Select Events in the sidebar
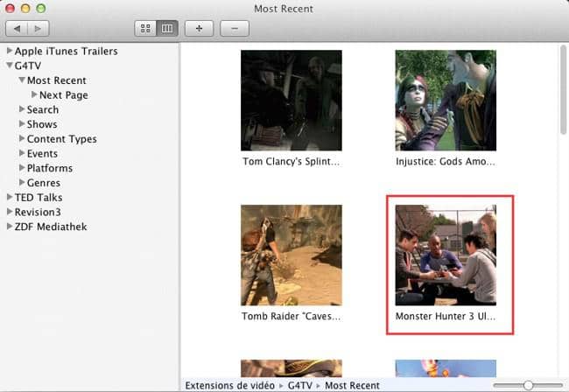The height and width of the screenshot is (392, 569). (x=43, y=153)
